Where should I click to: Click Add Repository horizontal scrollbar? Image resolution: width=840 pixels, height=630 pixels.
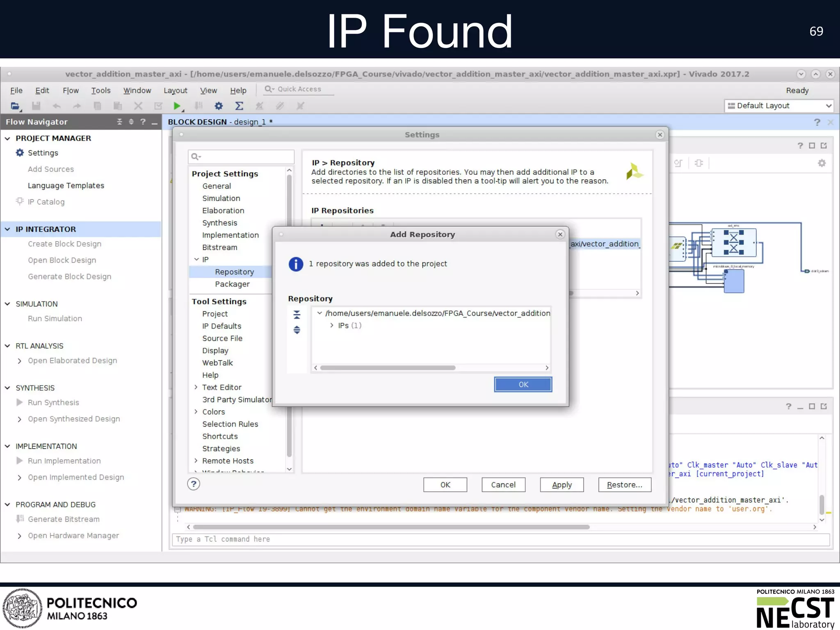pos(388,367)
